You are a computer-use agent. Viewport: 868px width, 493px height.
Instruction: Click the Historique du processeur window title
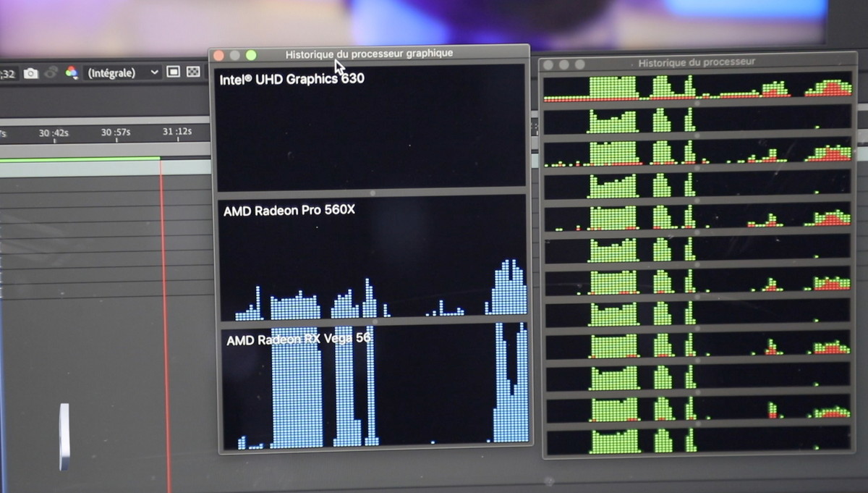697,63
